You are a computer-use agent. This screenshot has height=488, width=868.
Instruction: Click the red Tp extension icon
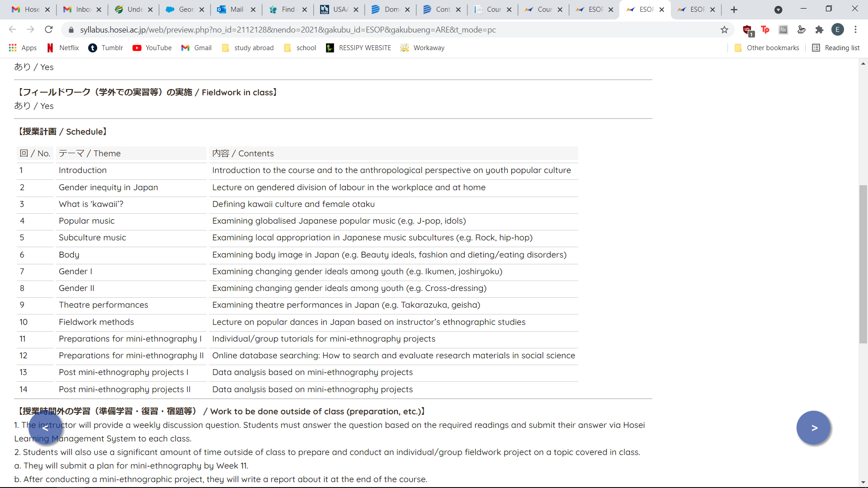pyautogui.click(x=765, y=30)
